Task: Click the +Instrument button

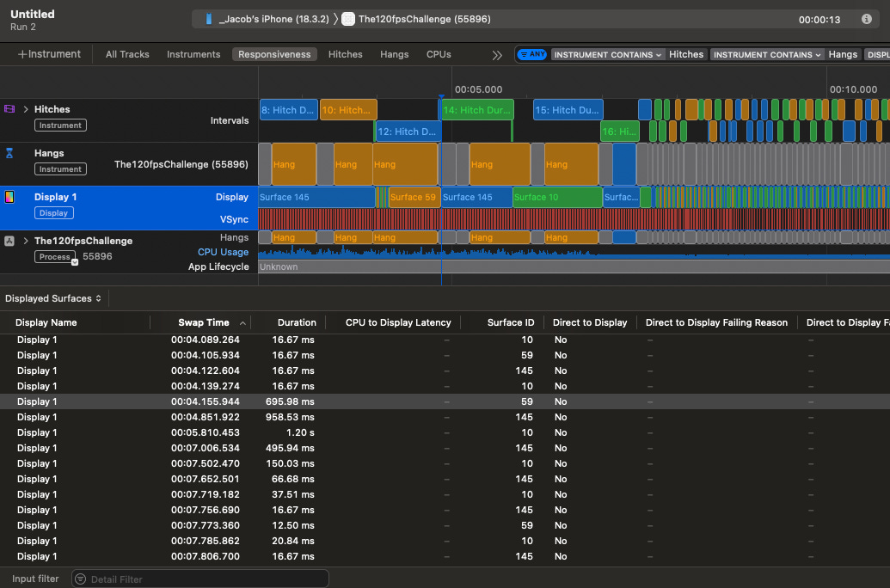Action: click(49, 54)
